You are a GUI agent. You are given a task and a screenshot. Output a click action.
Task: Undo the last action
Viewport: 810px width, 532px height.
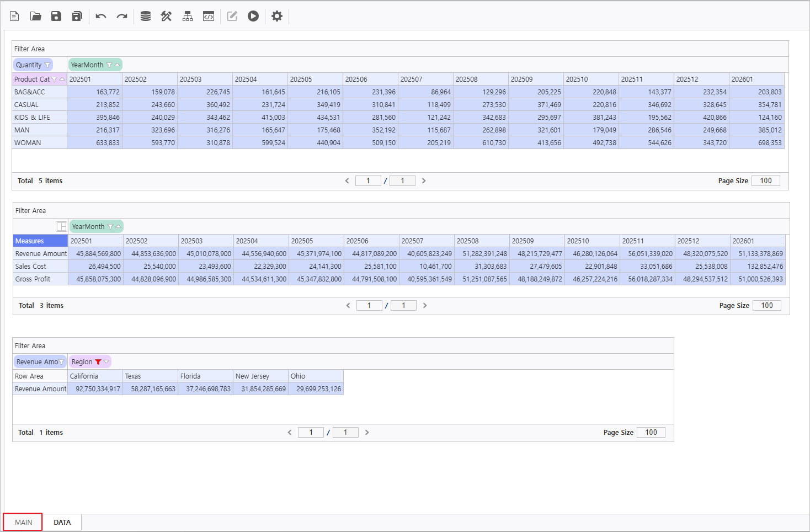[100, 16]
